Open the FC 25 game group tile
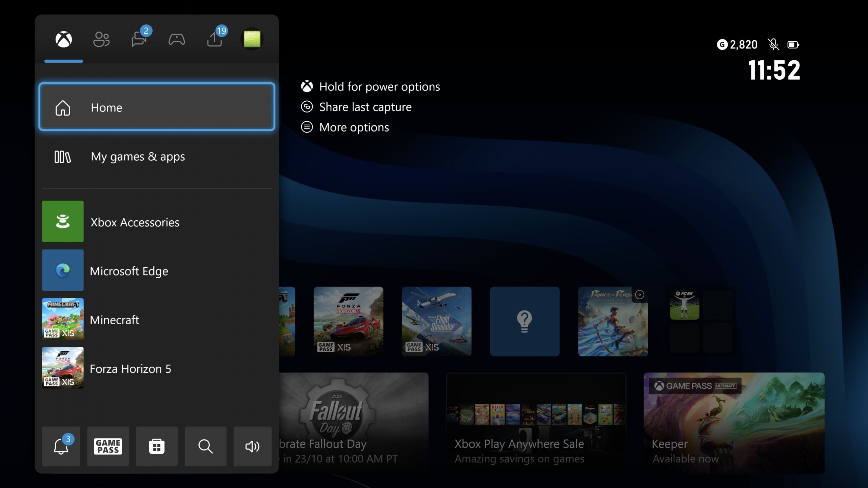The image size is (868, 488). coord(701,321)
